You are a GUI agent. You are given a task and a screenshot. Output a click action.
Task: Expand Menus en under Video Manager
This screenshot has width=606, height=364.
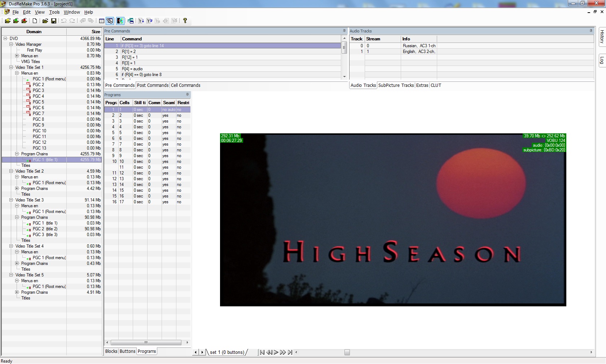click(17, 56)
